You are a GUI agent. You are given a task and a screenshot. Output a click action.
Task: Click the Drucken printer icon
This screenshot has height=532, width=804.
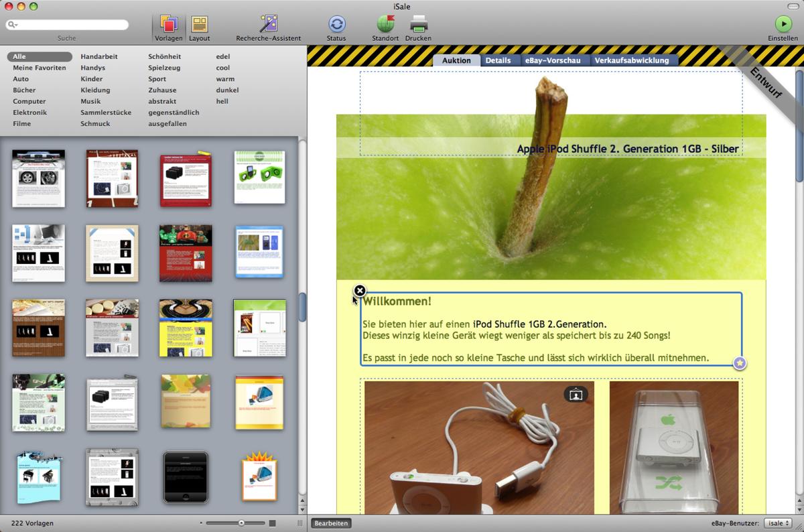click(419, 25)
